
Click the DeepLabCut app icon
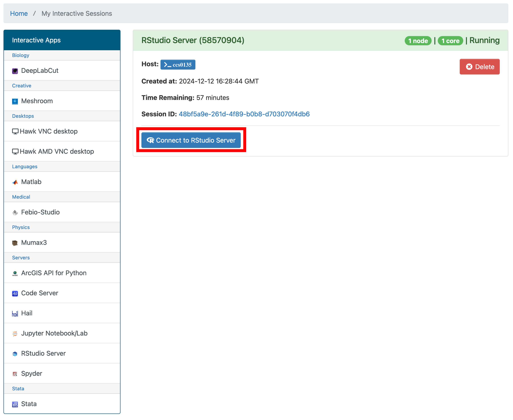(x=15, y=71)
